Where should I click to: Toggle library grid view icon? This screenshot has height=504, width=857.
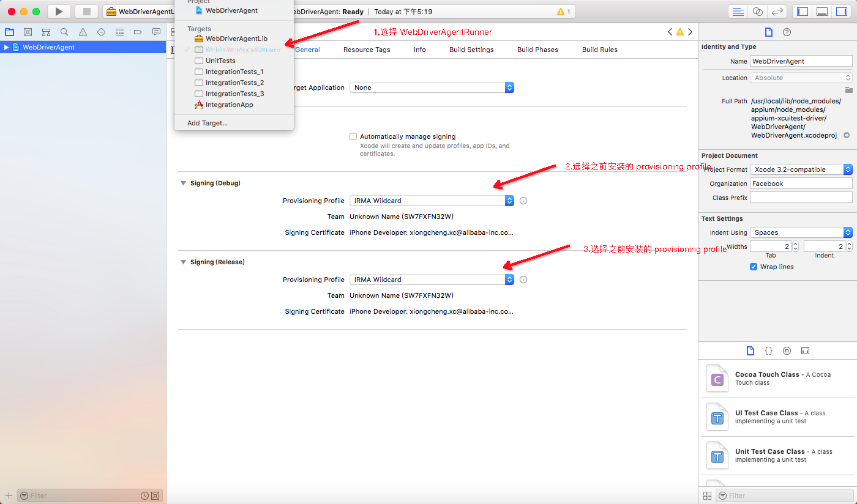(x=708, y=495)
